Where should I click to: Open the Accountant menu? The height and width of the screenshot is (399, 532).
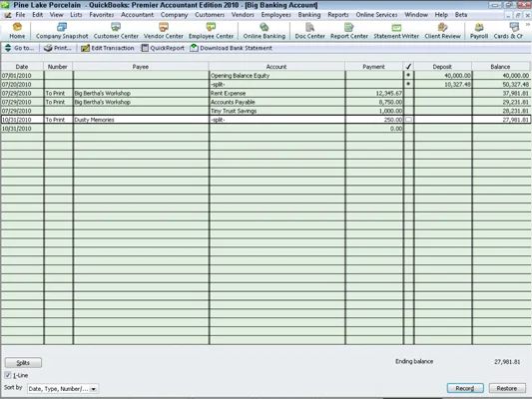[137, 15]
